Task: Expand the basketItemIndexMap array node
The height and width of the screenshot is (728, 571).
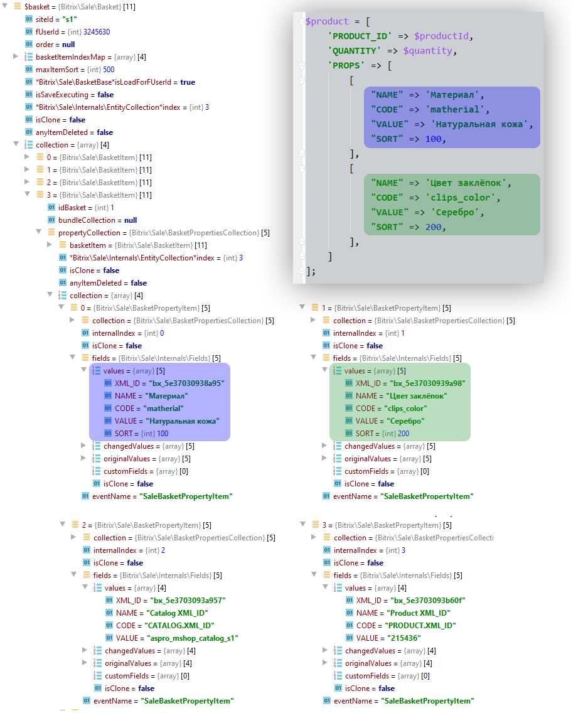Action: 16,57
